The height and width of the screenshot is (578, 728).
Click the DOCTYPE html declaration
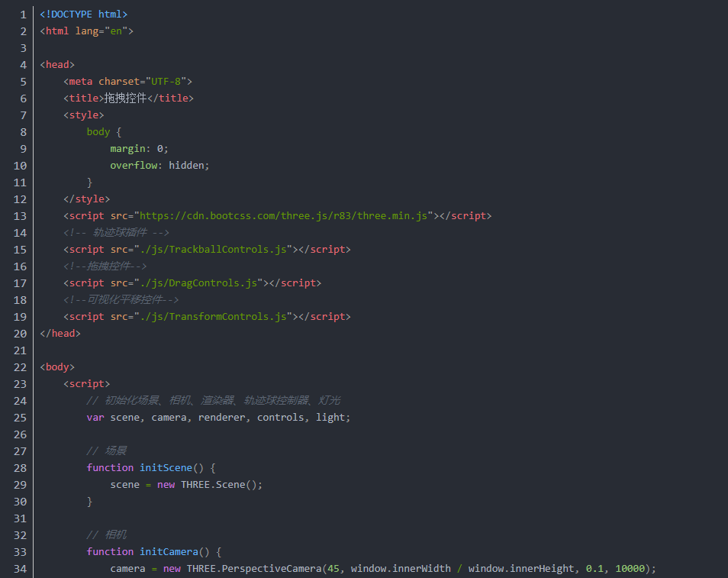point(84,15)
